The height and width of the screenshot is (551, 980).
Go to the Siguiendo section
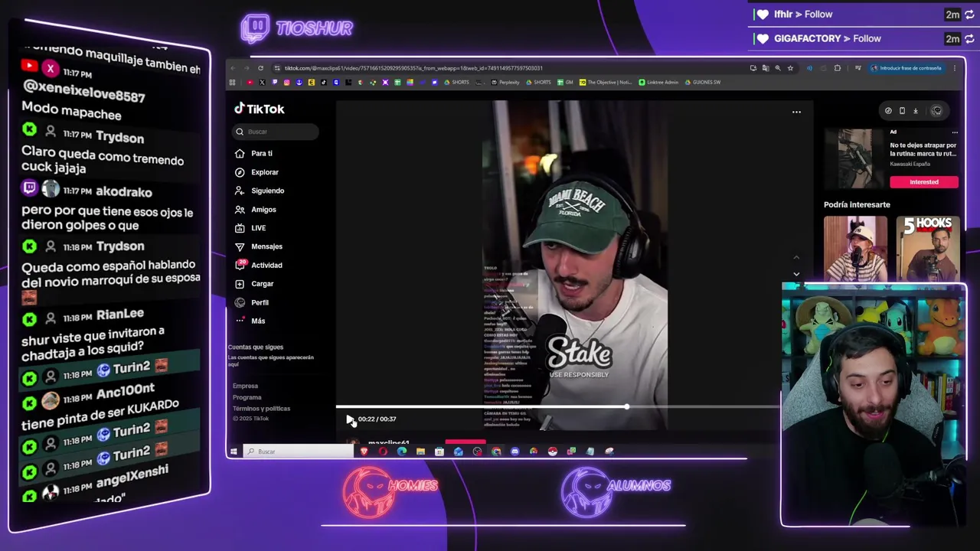point(267,191)
